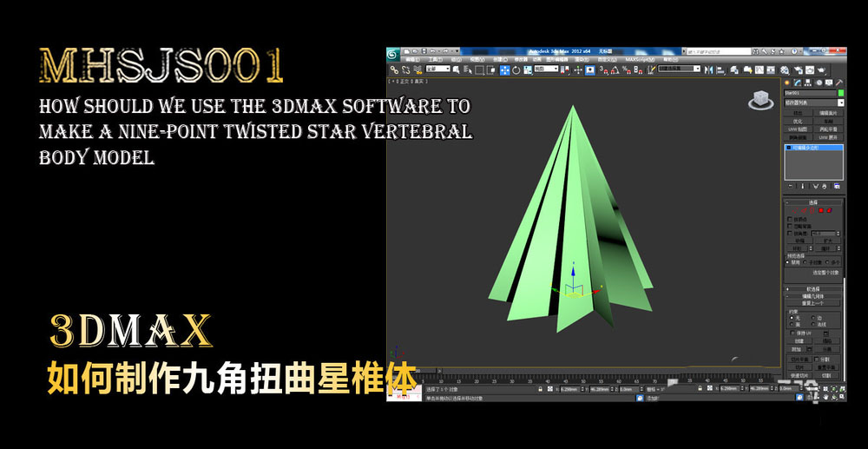
Task: Toggle Keyboard Shortcut Override icon
Action: 590,69
